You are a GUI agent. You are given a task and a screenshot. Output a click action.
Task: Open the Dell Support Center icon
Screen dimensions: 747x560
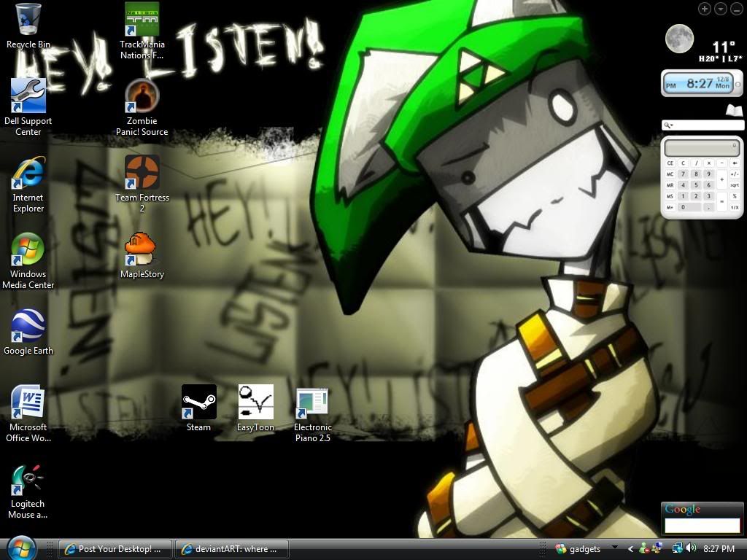click(x=28, y=96)
